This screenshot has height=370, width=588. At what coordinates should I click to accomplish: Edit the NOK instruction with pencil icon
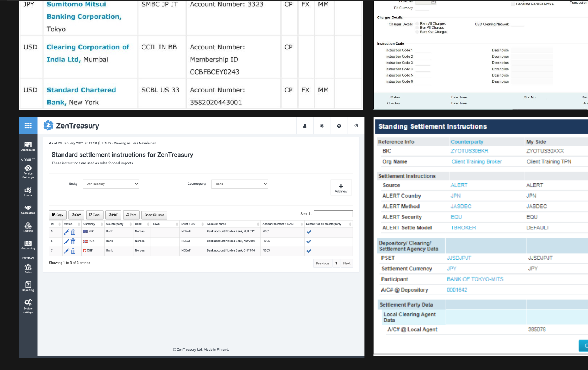[x=67, y=241]
